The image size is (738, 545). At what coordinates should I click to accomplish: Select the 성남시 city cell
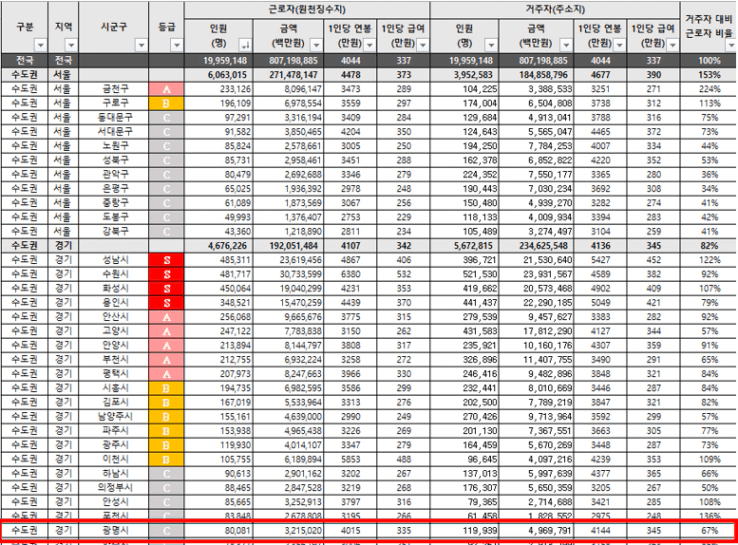pyautogui.click(x=113, y=260)
